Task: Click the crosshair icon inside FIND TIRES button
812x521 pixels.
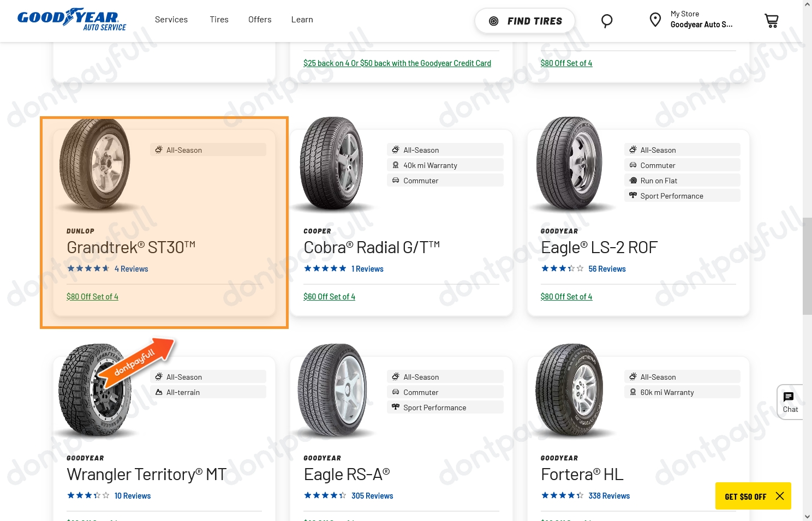Action: (494, 21)
